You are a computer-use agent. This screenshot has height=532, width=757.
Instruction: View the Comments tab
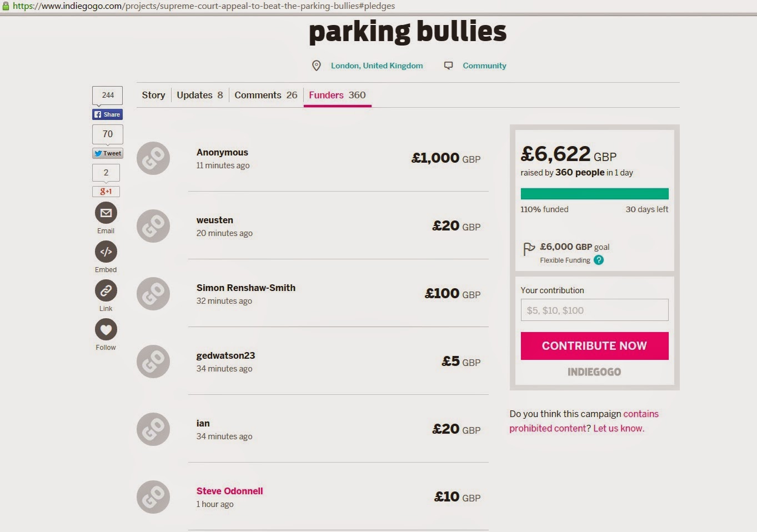pos(265,95)
